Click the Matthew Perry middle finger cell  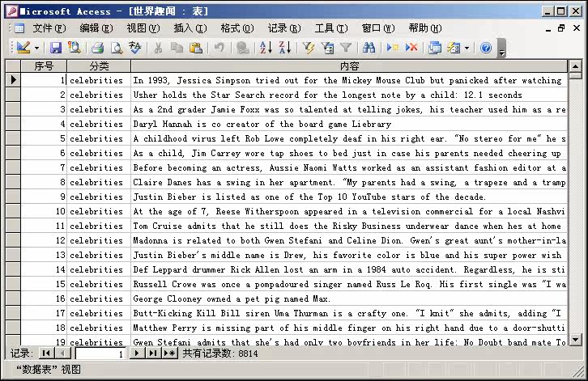tap(349, 328)
